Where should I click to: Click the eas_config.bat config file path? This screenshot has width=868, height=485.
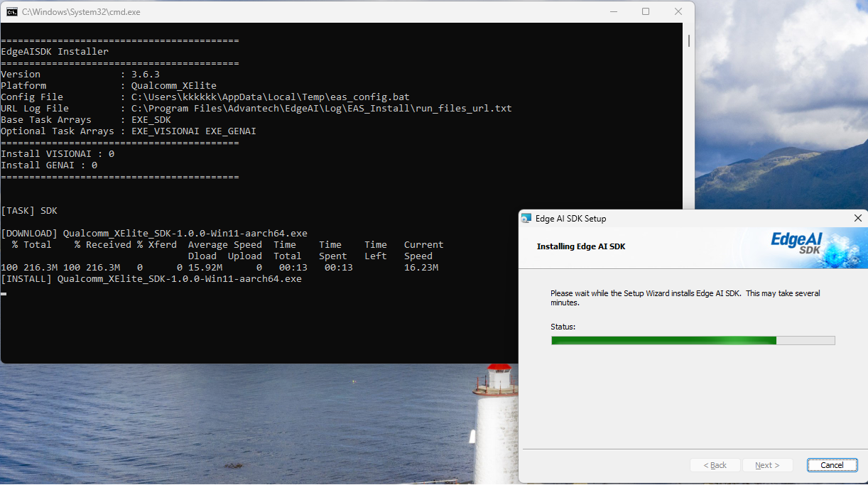[x=271, y=97]
